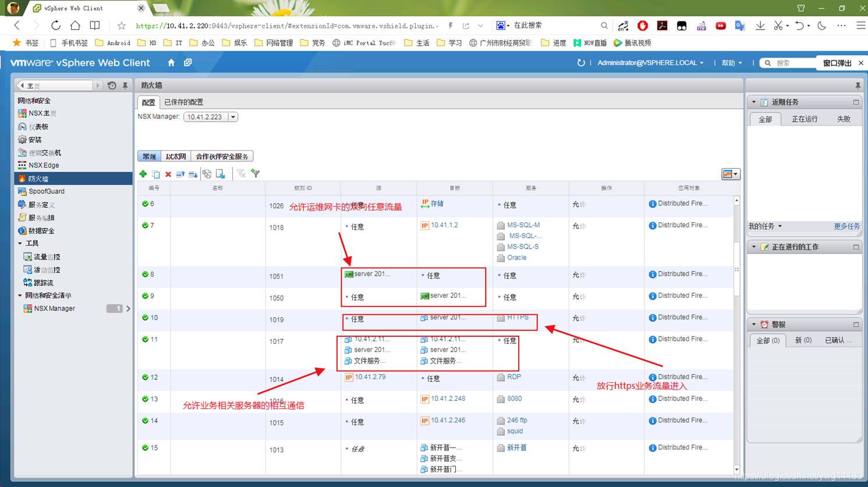868x487 pixels.
Task: Collapse Networking and Security Inventory section
Action: [20, 296]
